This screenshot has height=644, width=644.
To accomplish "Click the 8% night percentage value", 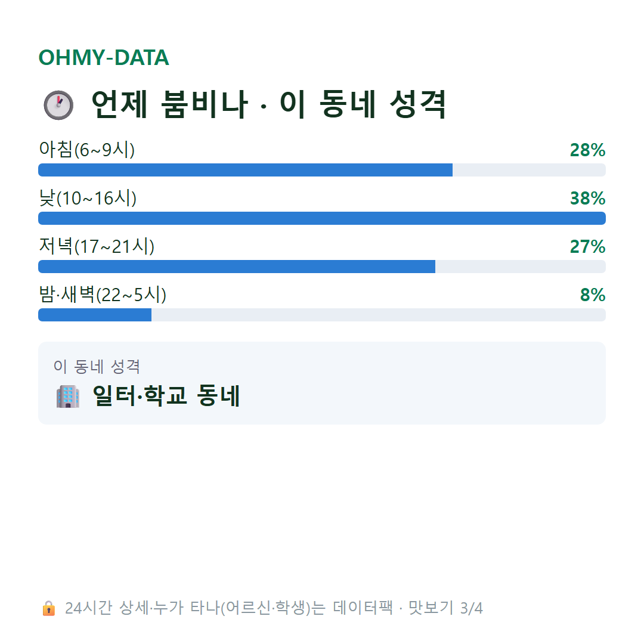I will click(x=593, y=295).
